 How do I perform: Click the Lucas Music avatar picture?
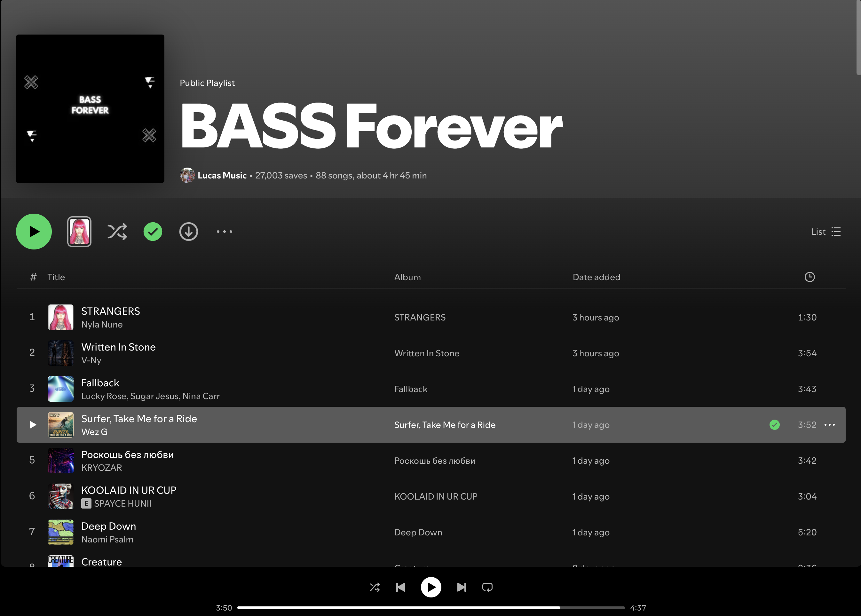pyautogui.click(x=187, y=175)
